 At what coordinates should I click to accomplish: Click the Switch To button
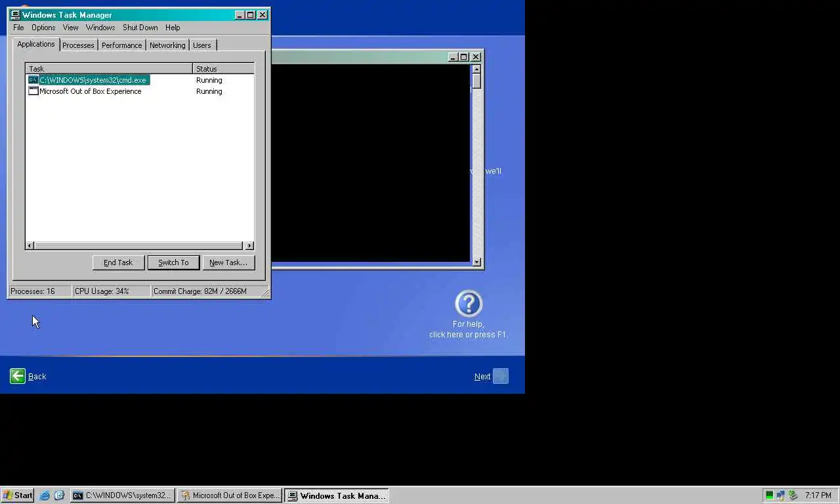tap(173, 262)
